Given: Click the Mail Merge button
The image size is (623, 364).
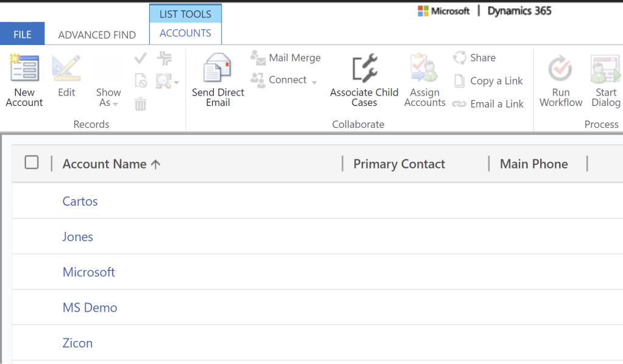Looking at the screenshot, I should click(286, 58).
